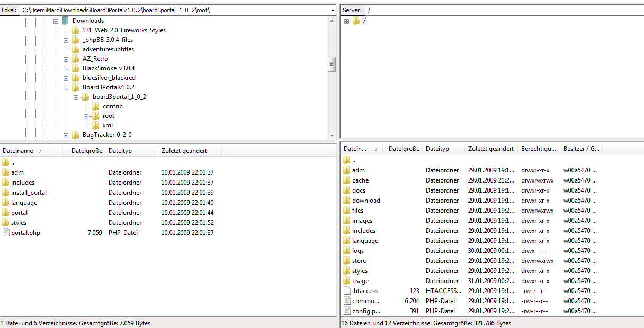Open the local path dropdown arrow
This screenshot has height=328, width=644.
click(332, 10)
